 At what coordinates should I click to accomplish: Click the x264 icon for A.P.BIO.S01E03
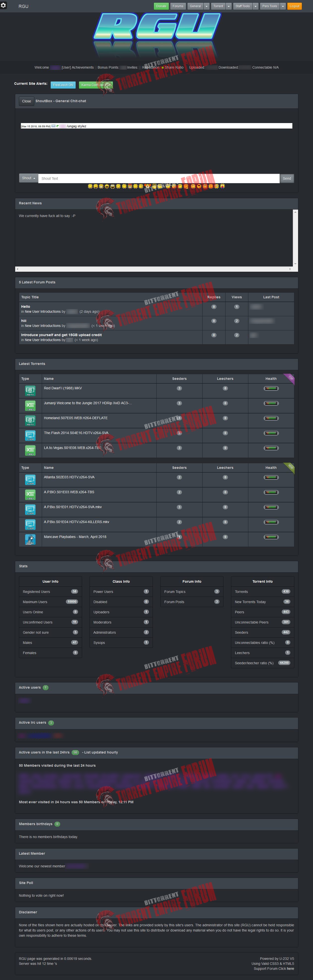click(30, 494)
